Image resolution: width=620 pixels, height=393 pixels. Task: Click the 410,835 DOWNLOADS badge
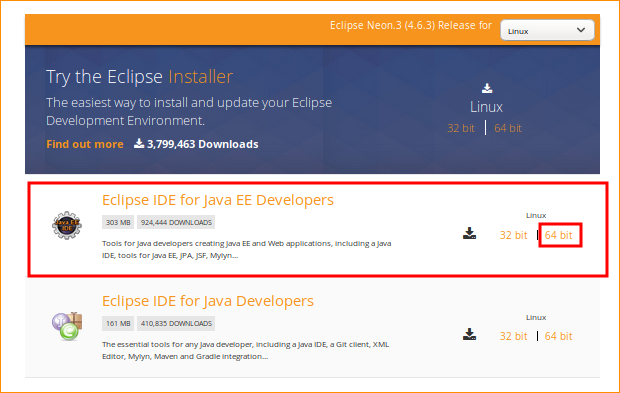click(x=176, y=323)
